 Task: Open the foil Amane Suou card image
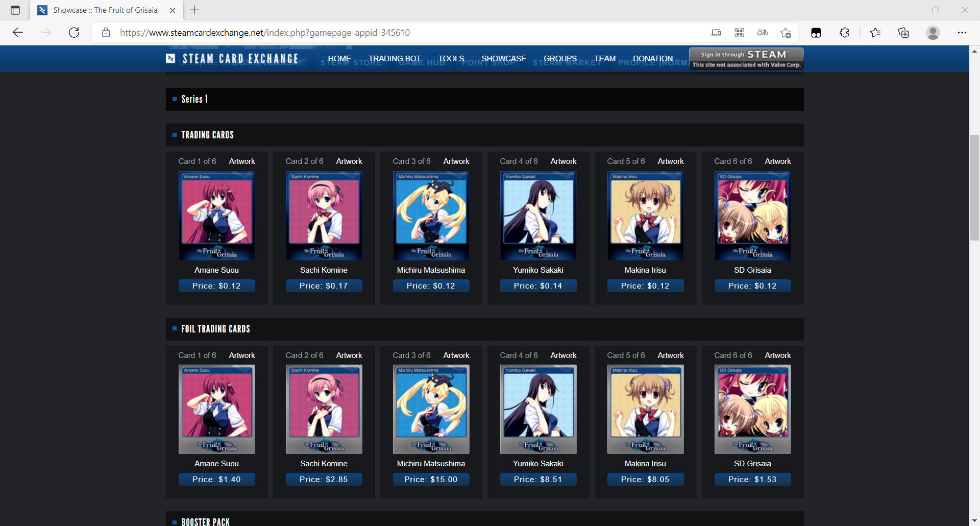[216, 410]
